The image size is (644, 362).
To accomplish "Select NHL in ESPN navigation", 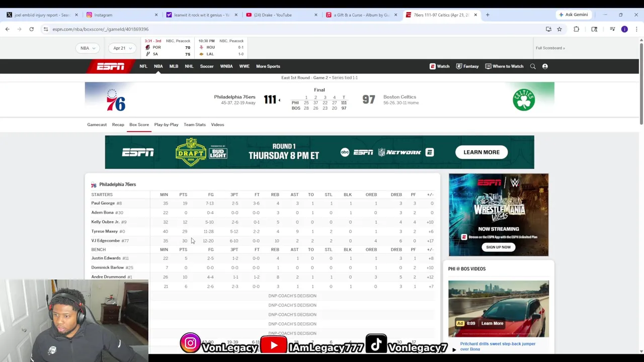I will pyautogui.click(x=189, y=66).
